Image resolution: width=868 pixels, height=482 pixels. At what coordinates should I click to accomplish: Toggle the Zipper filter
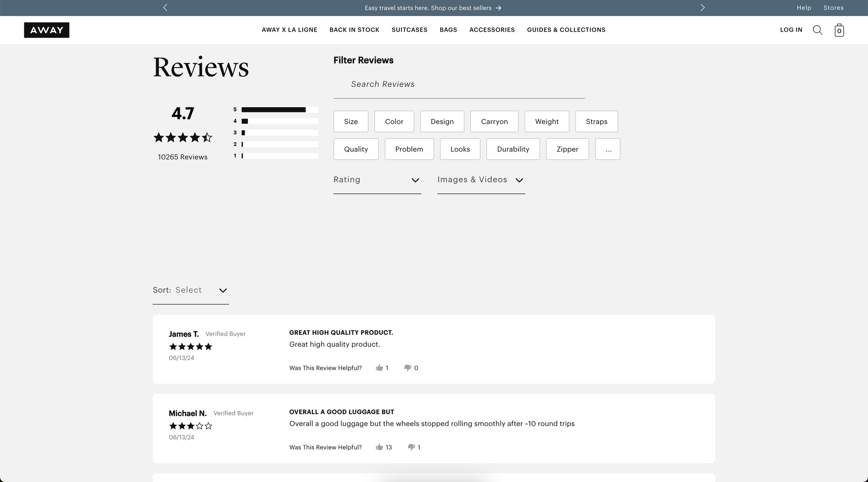[567, 149]
